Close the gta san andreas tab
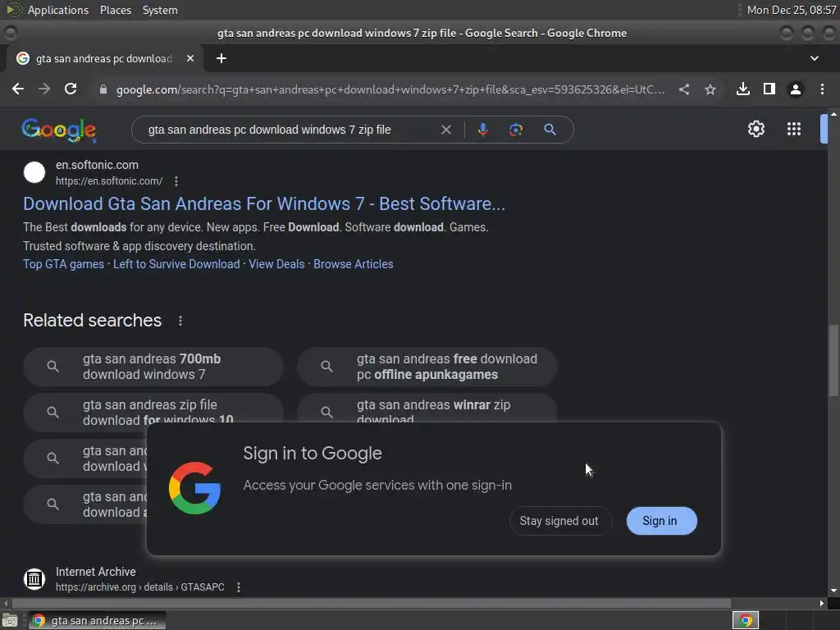This screenshot has width=840, height=630. coord(190,58)
